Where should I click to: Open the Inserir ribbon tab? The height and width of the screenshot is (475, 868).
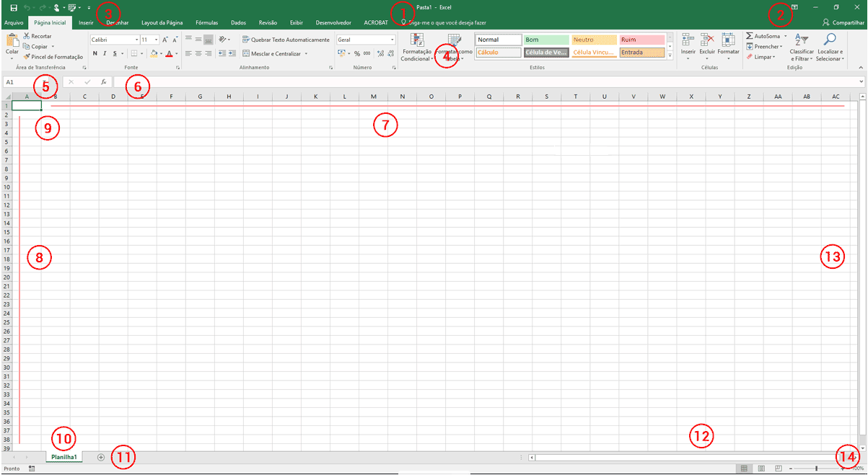pyautogui.click(x=86, y=22)
